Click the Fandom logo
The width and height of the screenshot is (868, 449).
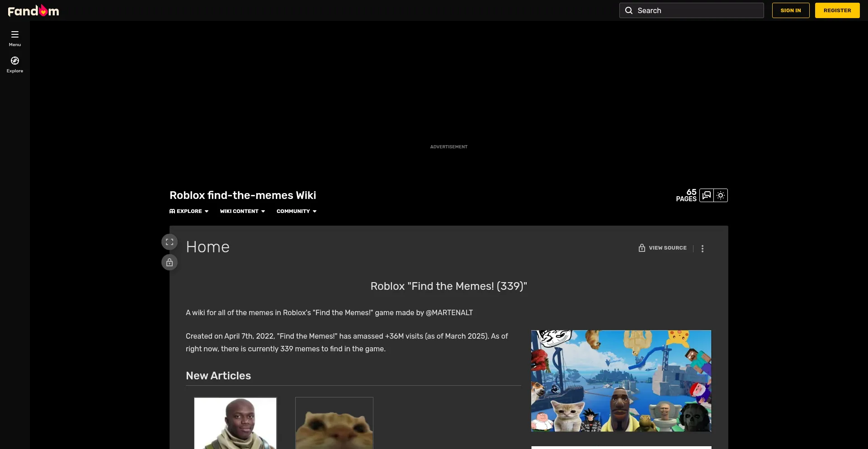click(33, 10)
